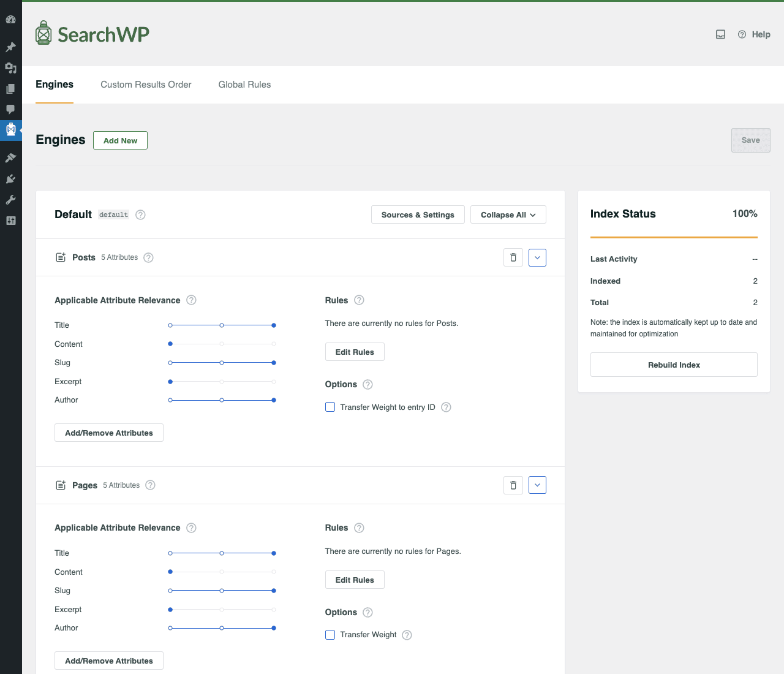Show help for Transfer Weight to entry ID

[446, 407]
